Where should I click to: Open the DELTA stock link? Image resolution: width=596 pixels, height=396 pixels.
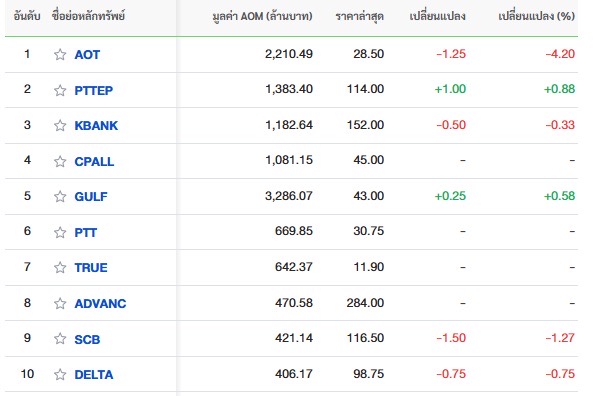pyautogui.click(x=94, y=375)
